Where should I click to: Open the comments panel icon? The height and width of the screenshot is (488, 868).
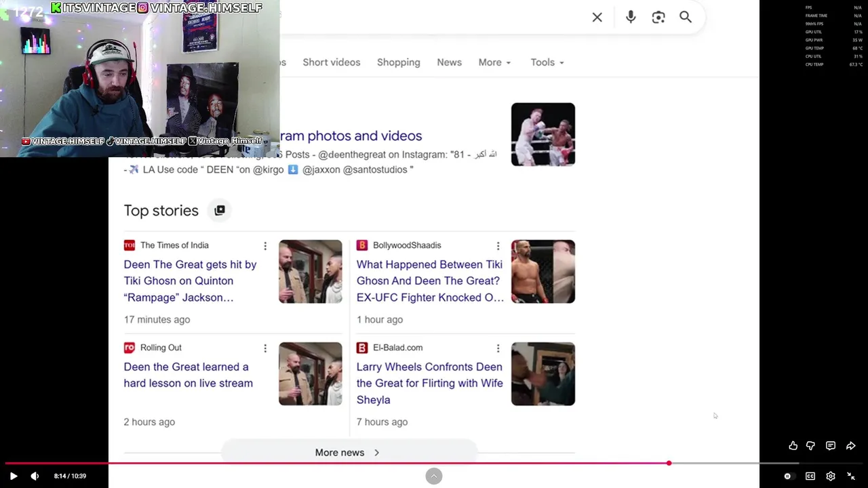click(x=830, y=445)
